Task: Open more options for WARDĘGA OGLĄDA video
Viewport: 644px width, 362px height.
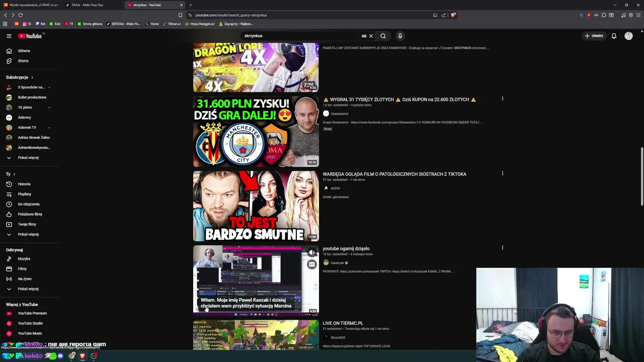Action: (x=502, y=173)
